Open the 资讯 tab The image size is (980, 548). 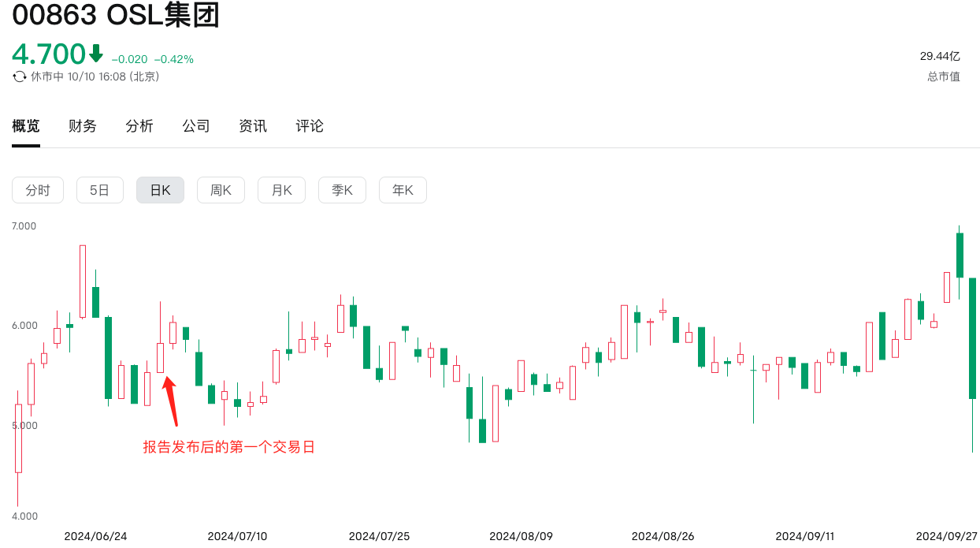point(253,126)
